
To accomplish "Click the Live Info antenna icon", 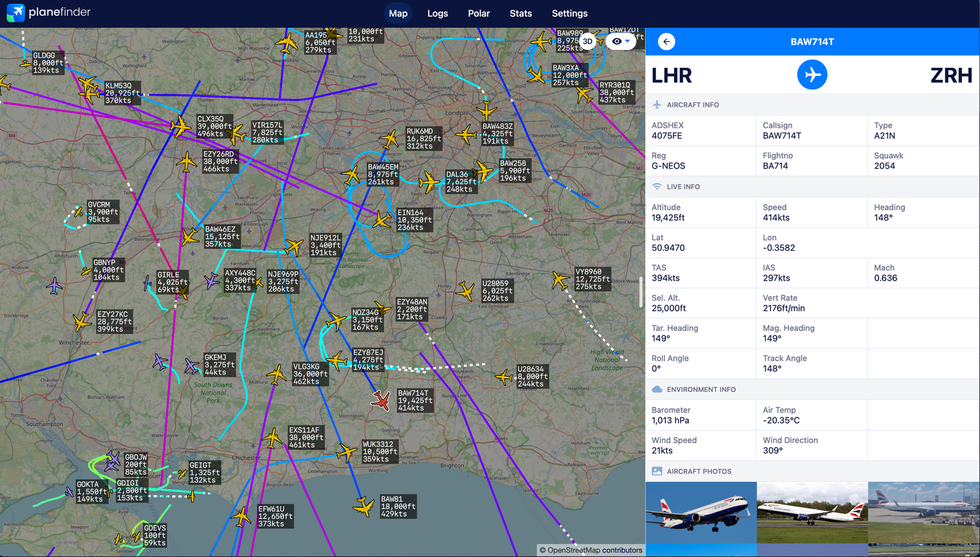I will [x=656, y=186].
